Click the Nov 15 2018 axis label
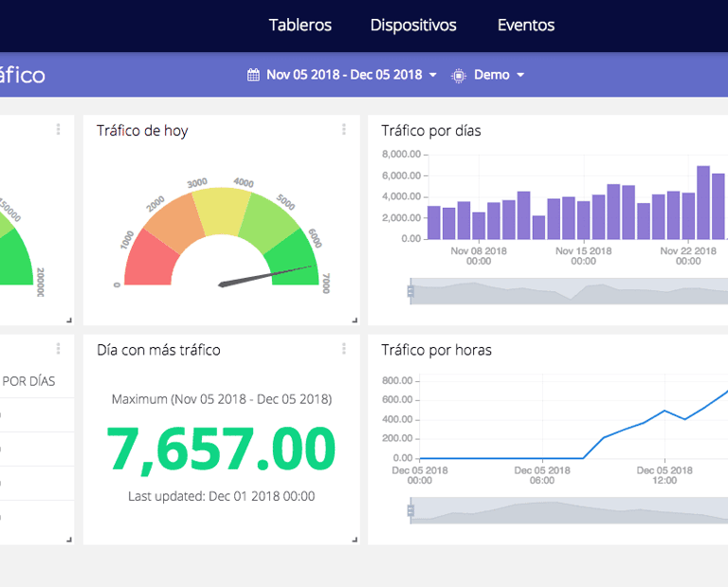Image resolution: width=728 pixels, height=587 pixels. (x=584, y=256)
